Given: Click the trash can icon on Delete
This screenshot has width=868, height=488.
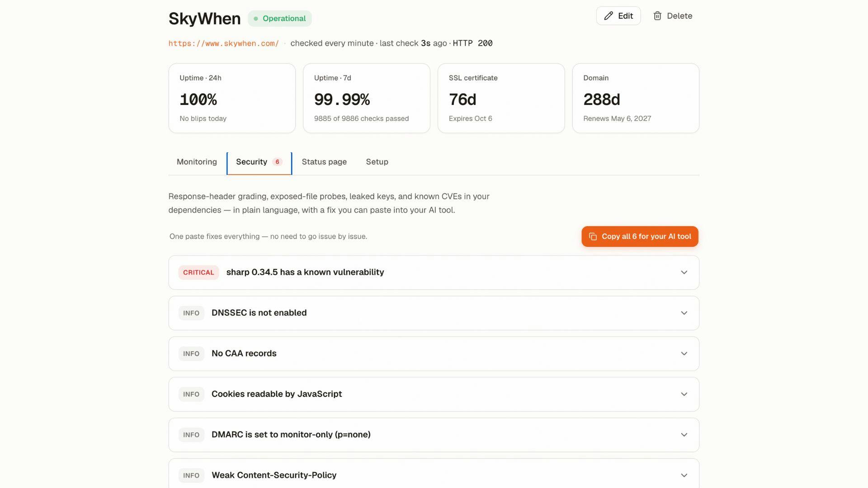Looking at the screenshot, I should pyautogui.click(x=657, y=16).
